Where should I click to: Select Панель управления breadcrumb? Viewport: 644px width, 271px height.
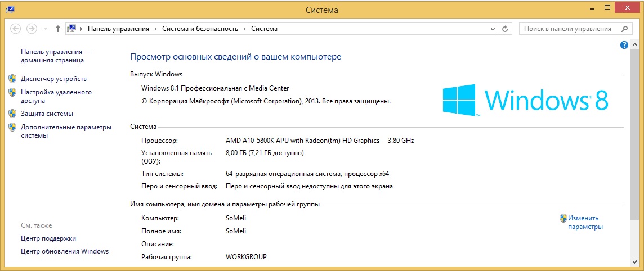coord(118,29)
